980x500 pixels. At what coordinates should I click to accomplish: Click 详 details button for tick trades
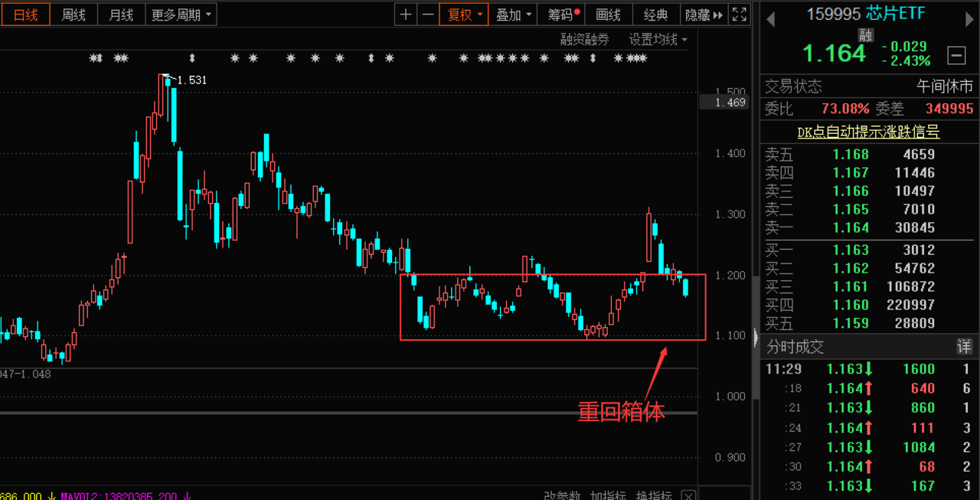[964, 347]
